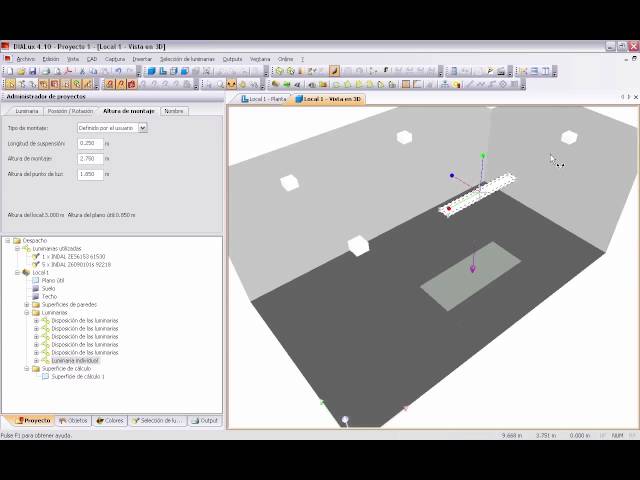Click the Altura de montaje value field
Viewport: 640px width, 480px height.
(x=90, y=159)
